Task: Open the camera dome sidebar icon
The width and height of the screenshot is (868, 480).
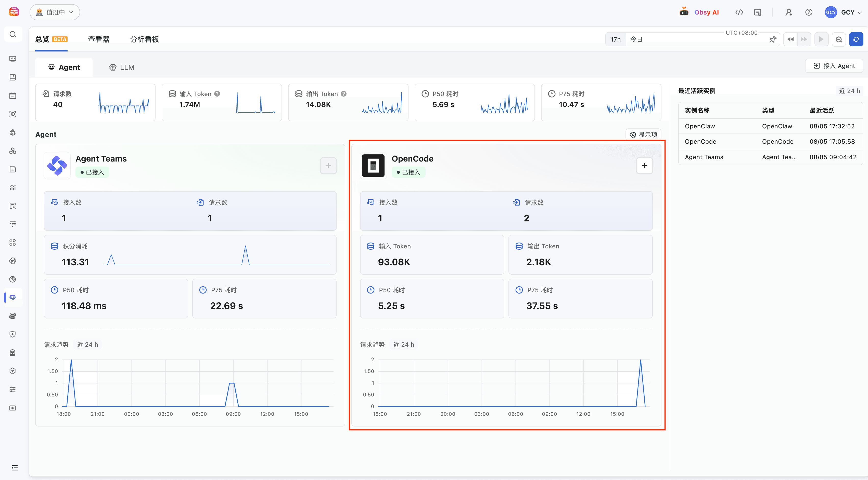Action: [x=13, y=352]
